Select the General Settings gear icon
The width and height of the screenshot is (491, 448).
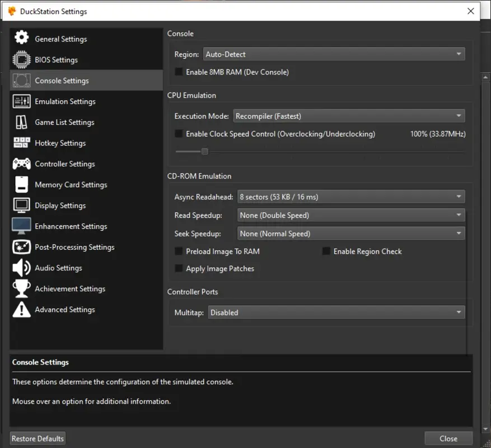21,39
